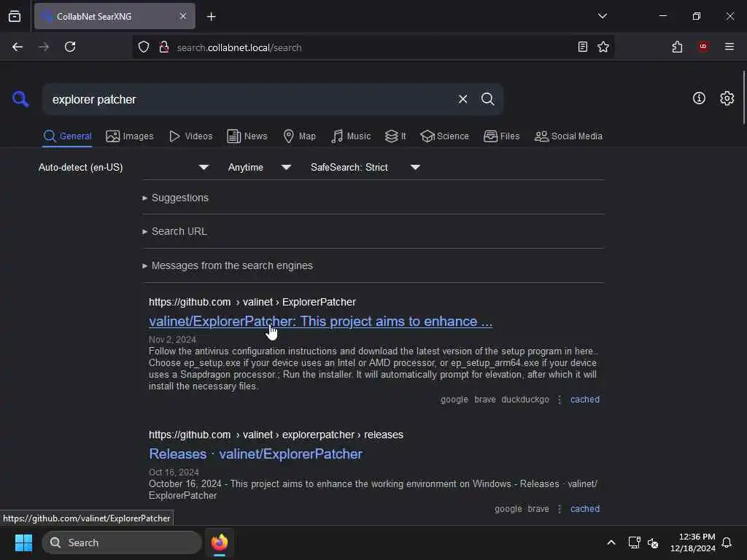Open uBlock Origin extension popup
The height and width of the screenshot is (560, 747).
pos(703,47)
